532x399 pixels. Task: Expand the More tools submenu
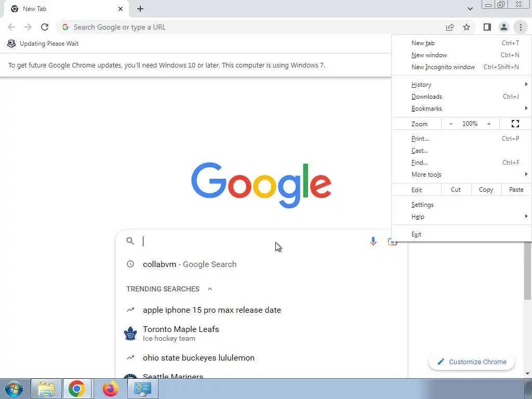tap(461, 175)
